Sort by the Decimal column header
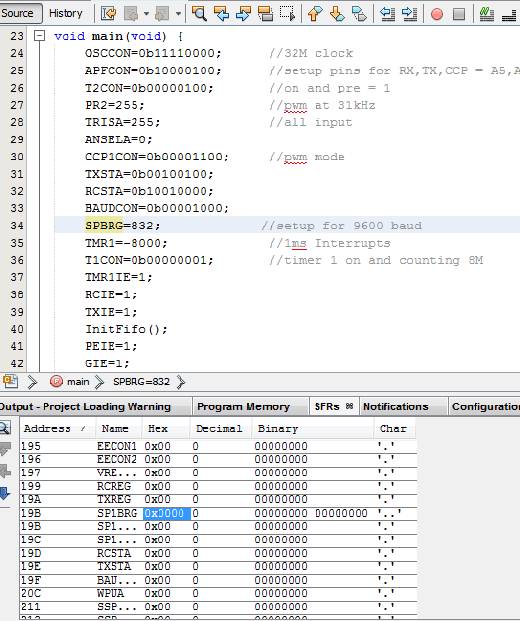 (x=221, y=429)
